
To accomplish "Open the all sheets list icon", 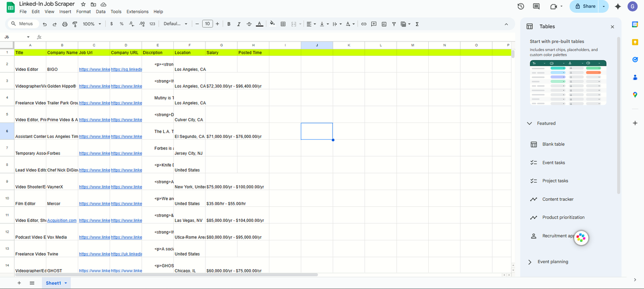I will pos(32,283).
